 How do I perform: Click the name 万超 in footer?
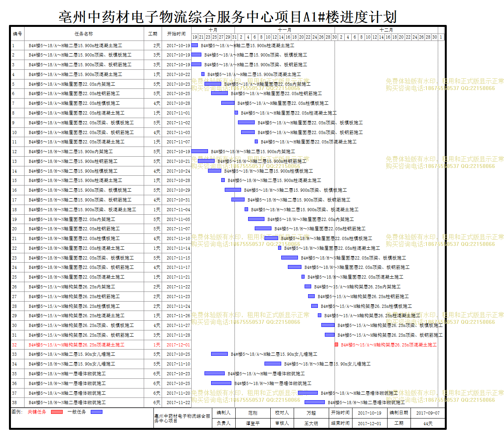pyautogui.click(x=311, y=413)
